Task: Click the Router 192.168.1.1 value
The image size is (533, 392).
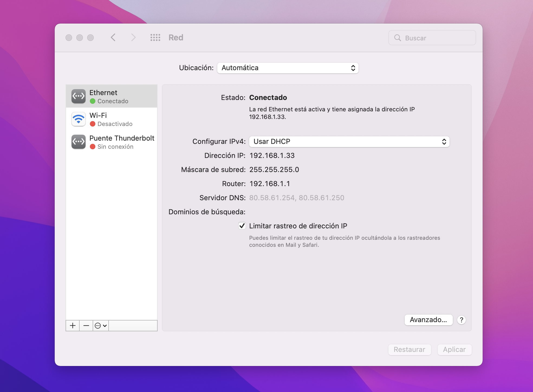Action: coord(270,184)
